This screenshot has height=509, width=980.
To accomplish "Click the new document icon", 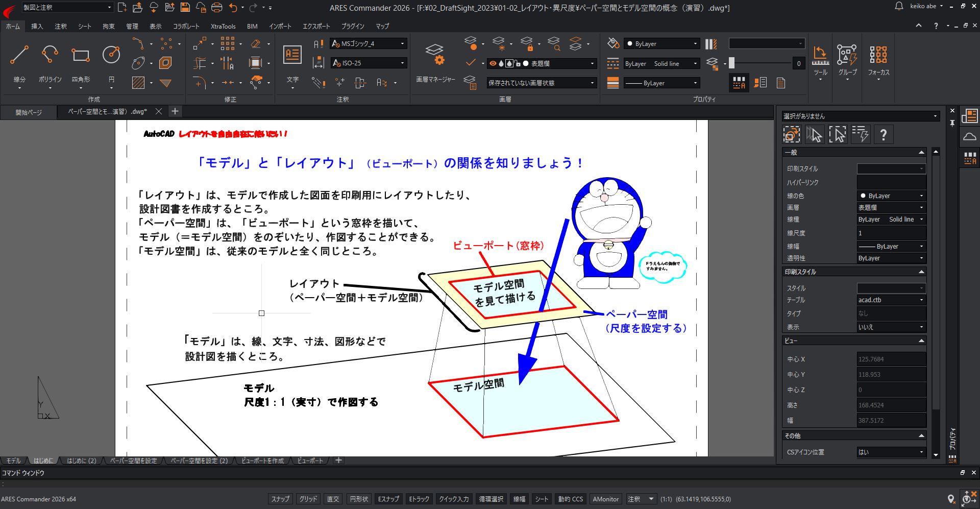I will pos(122,7).
